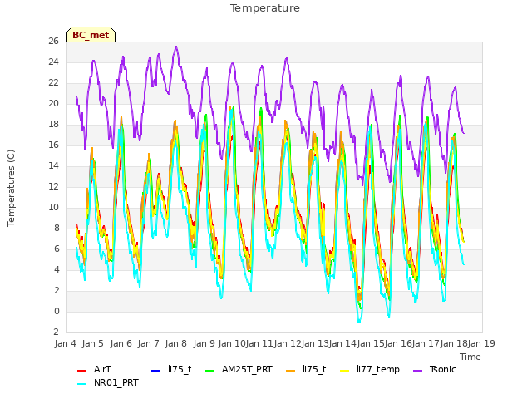Click the Jan 11 x-axis tick label

pyautogui.click(x=259, y=343)
